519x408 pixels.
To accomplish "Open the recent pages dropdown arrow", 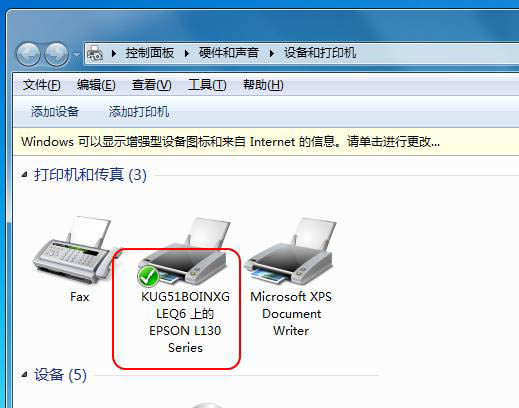I will [77, 54].
